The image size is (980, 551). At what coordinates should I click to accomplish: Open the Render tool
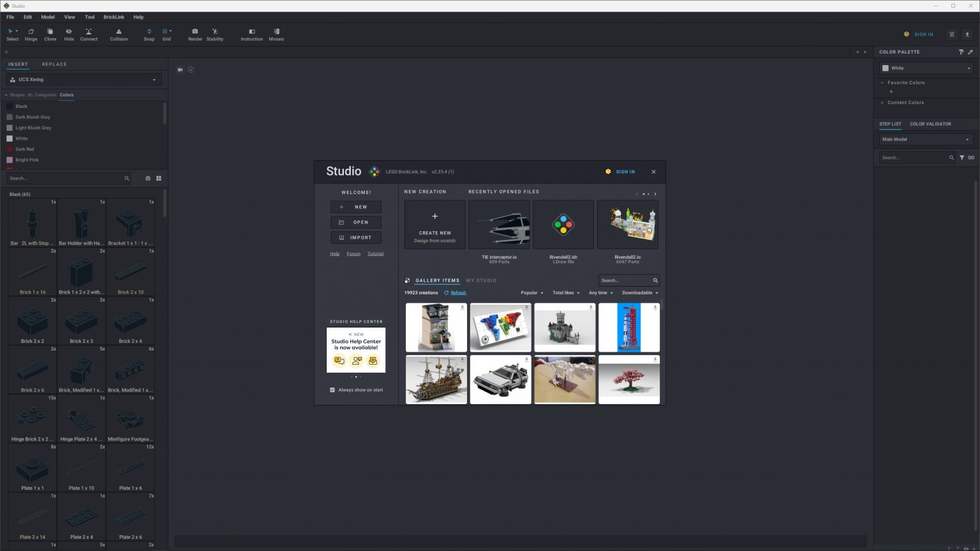point(195,34)
